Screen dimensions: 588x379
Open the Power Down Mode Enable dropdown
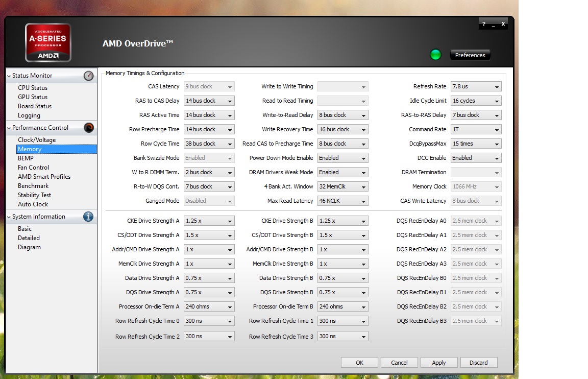tap(343, 158)
